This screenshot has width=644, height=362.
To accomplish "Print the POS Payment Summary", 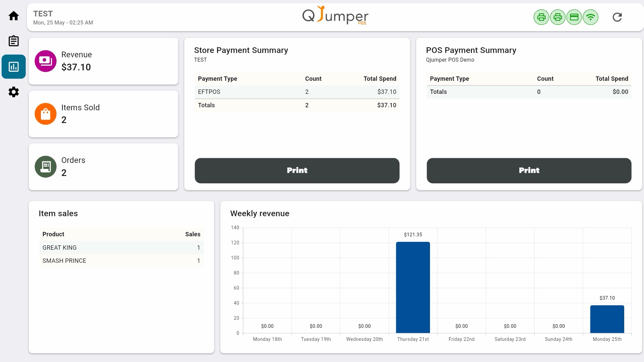I will [x=529, y=171].
